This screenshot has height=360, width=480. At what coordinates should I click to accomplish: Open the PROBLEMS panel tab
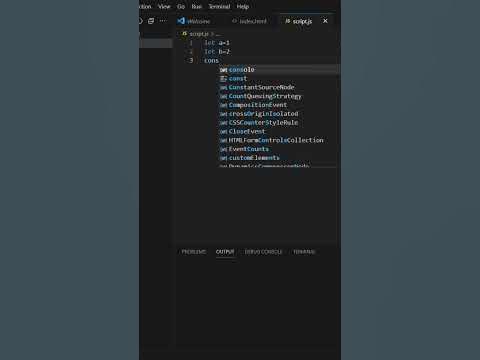[x=194, y=252]
